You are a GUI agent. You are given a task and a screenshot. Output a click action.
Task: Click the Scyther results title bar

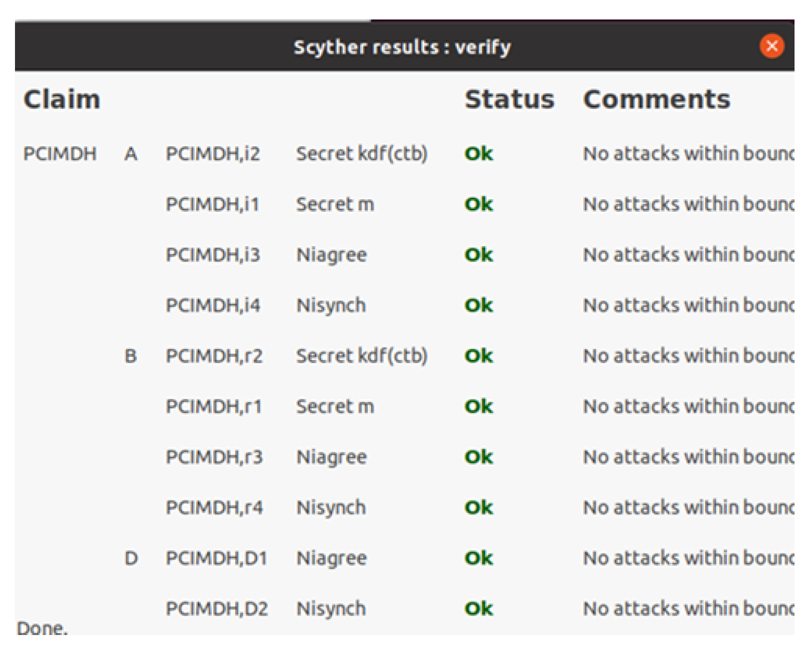click(402, 47)
